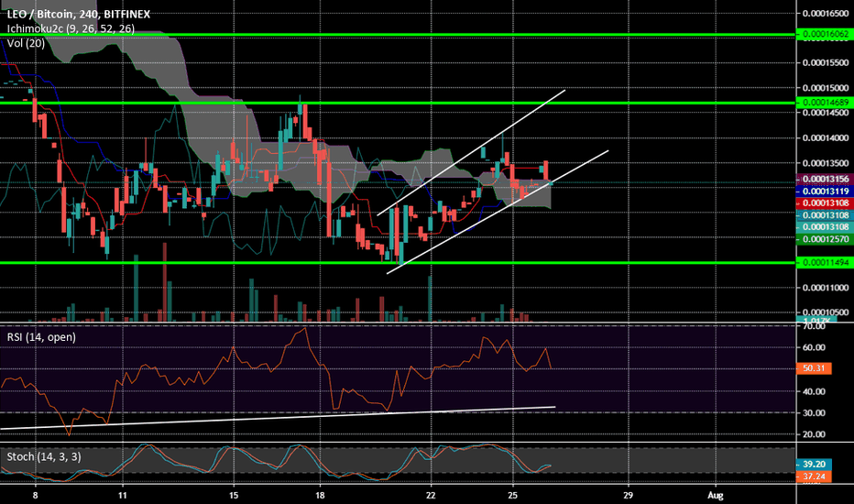Click the 30.00 RSI axis label
Screen dimensions: 854x504
(x=814, y=413)
